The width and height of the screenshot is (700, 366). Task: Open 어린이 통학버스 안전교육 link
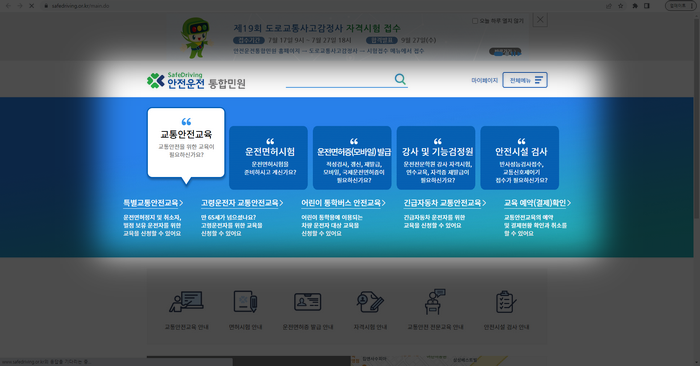pyautogui.click(x=343, y=203)
